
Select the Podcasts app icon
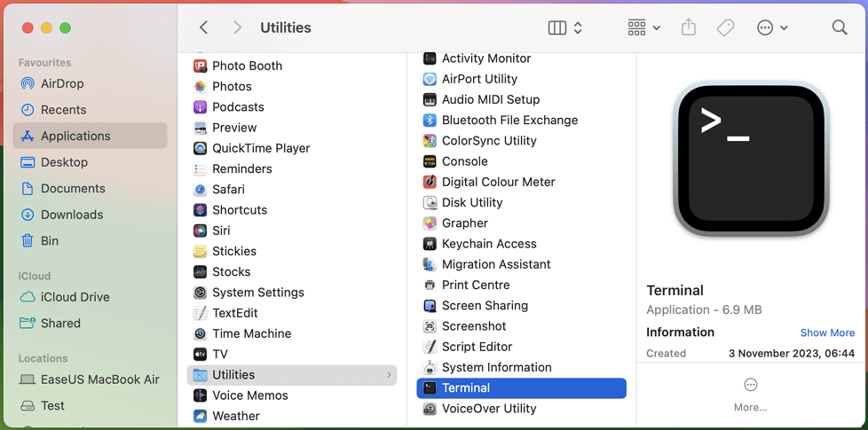(x=200, y=106)
